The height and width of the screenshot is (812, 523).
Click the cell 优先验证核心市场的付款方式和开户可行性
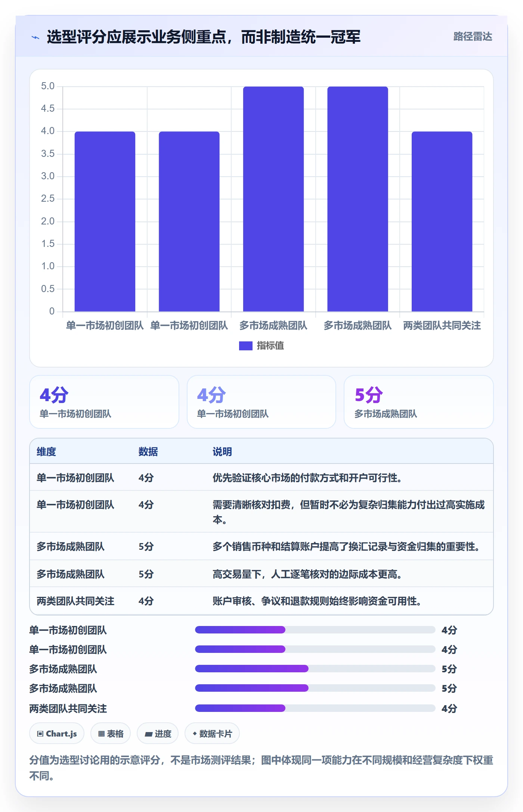307,478
